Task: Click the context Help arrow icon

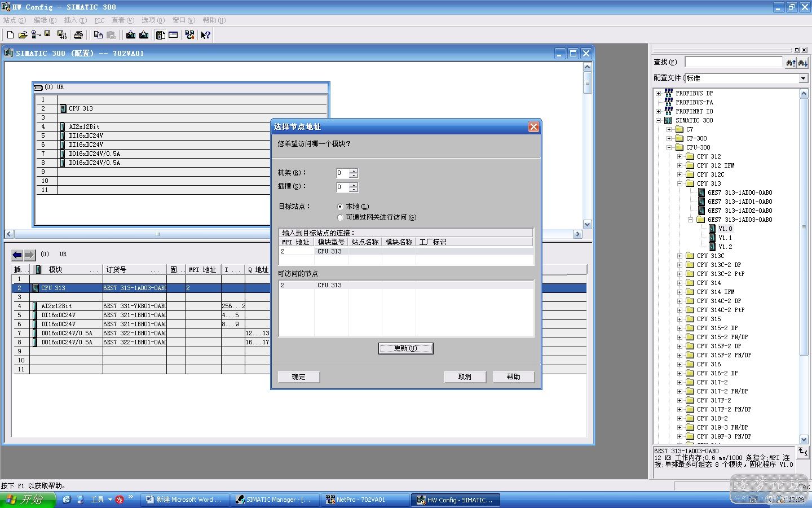Action: [x=206, y=35]
